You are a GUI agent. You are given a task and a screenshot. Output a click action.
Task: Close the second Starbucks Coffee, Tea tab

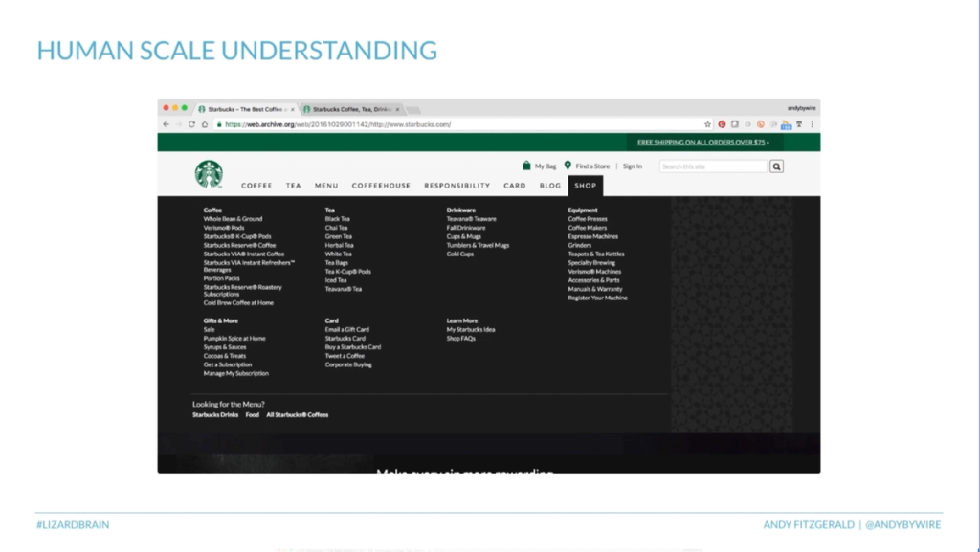coord(397,109)
